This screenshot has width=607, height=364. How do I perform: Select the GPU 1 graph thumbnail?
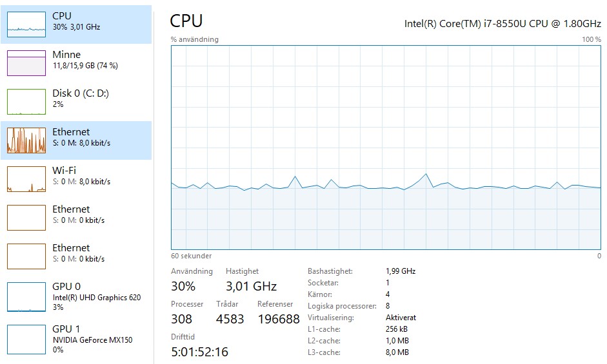pyautogui.click(x=26, y=339)
